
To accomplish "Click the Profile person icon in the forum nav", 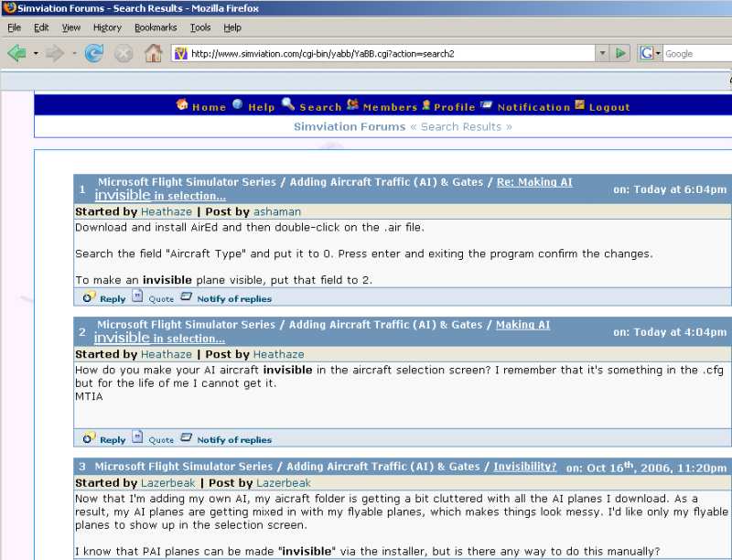I will [x=425, y=105].
